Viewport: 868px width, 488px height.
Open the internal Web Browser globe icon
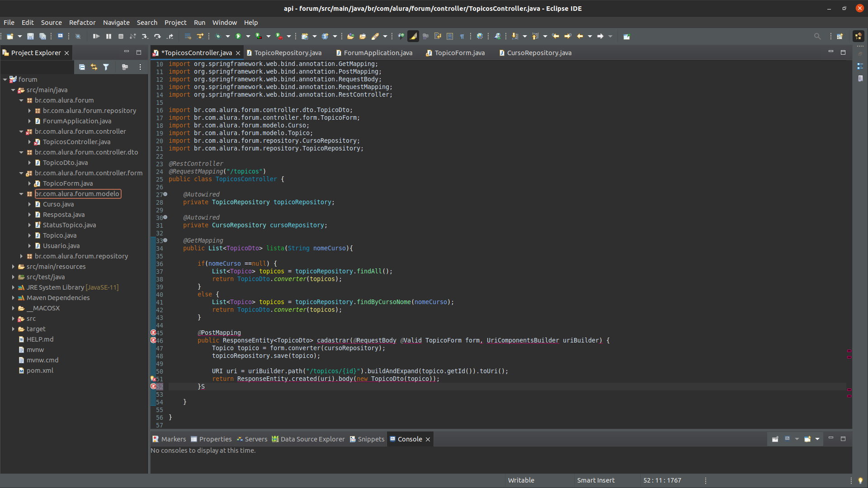click(x=480, y=36)
